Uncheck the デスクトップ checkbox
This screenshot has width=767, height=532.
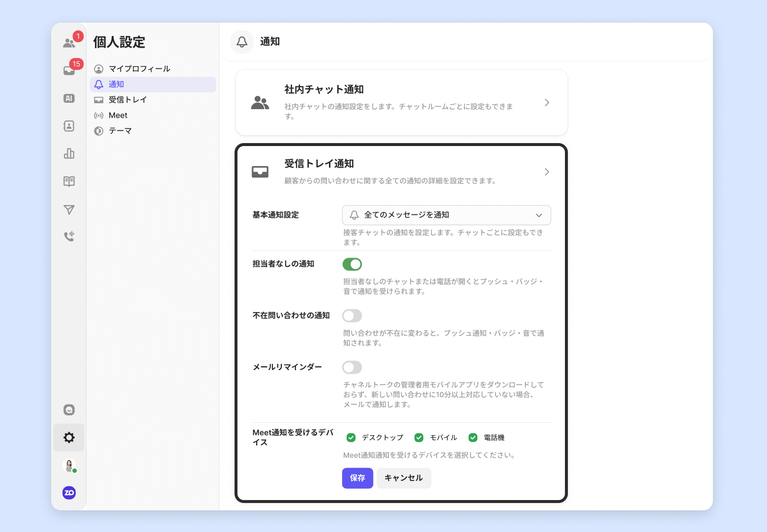[351, 438]
